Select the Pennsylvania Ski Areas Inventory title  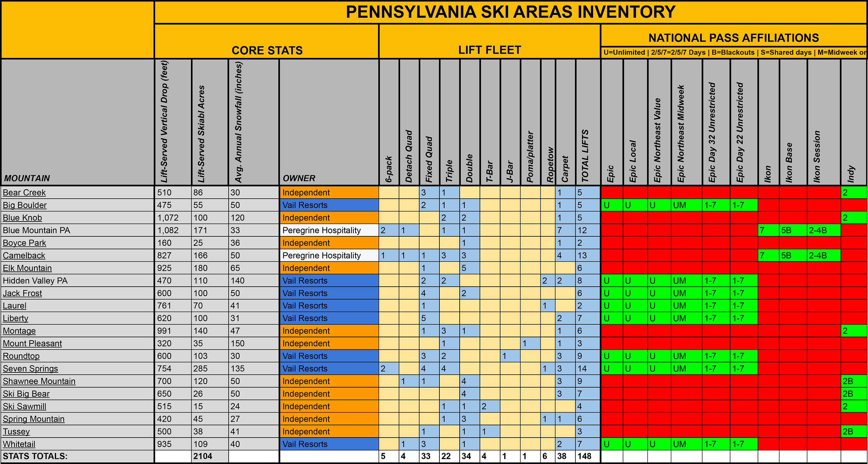[510, 12]
